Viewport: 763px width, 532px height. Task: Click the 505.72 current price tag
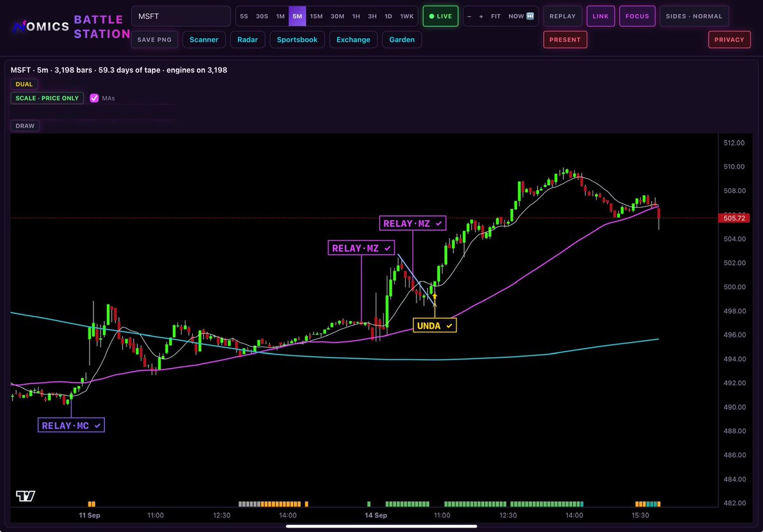point(734,218)
